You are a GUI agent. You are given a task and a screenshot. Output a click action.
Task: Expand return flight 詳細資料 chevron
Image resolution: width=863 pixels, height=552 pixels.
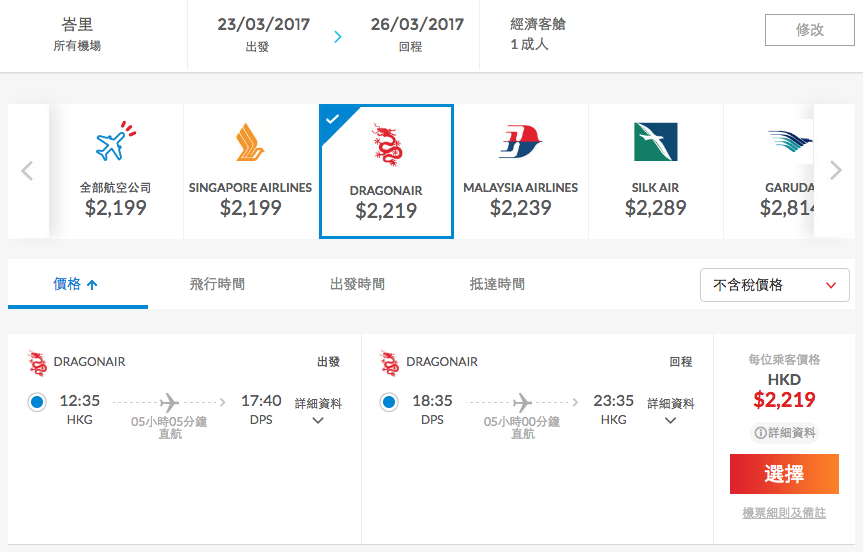click(670, 421)
